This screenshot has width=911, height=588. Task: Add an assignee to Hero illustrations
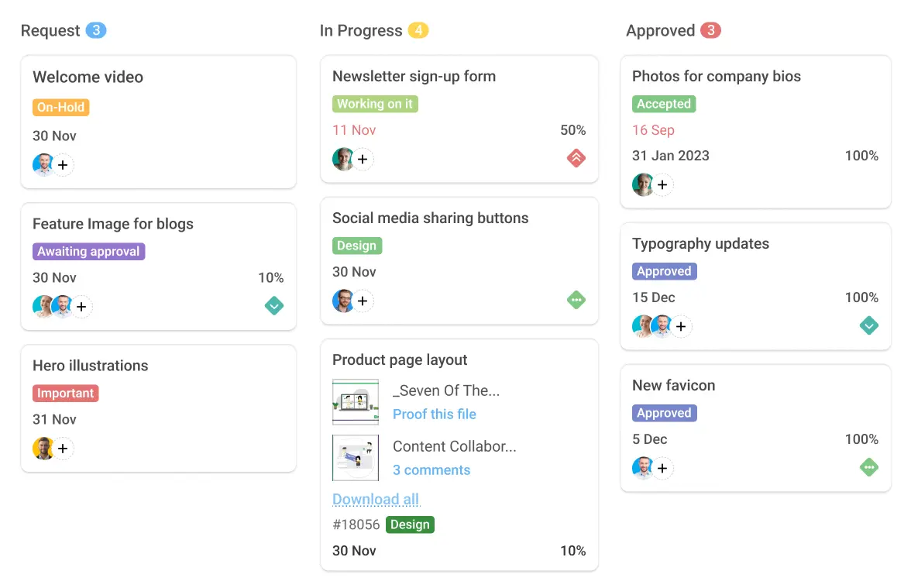pos(63,448)
